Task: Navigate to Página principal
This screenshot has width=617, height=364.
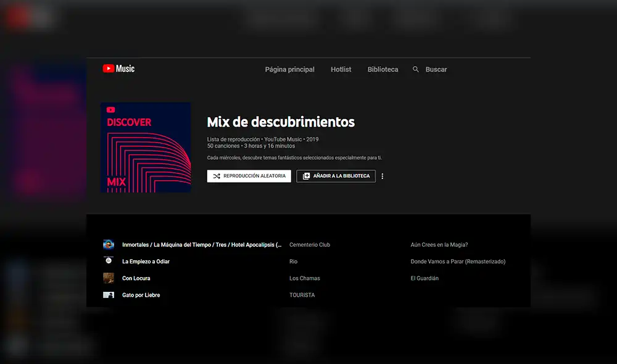Action: (289, 69)
